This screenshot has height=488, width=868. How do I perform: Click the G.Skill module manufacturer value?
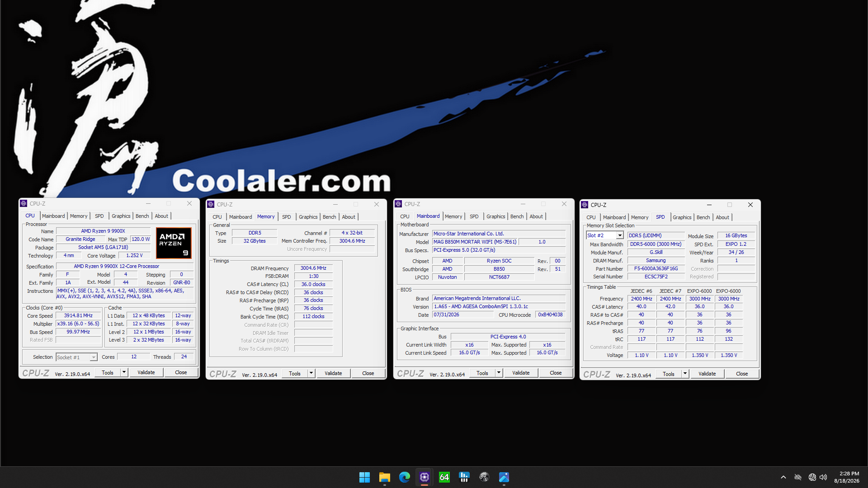point(656,253)
